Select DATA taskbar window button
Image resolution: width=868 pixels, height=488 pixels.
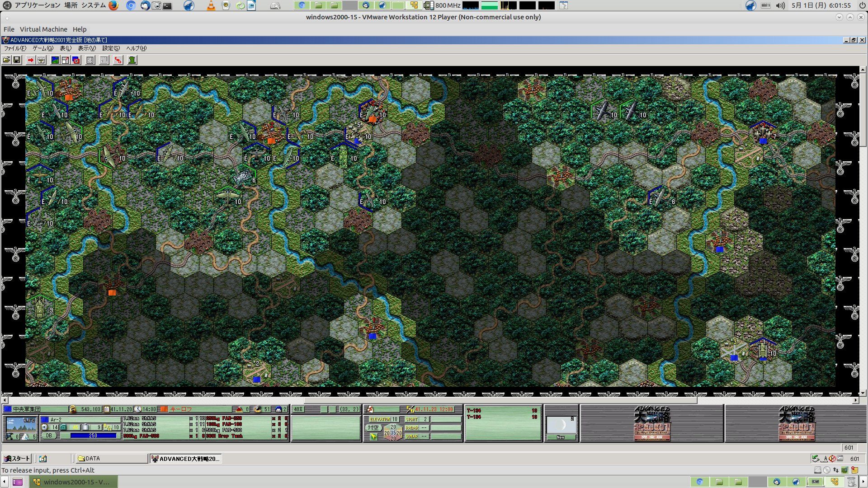click(112, 459)
